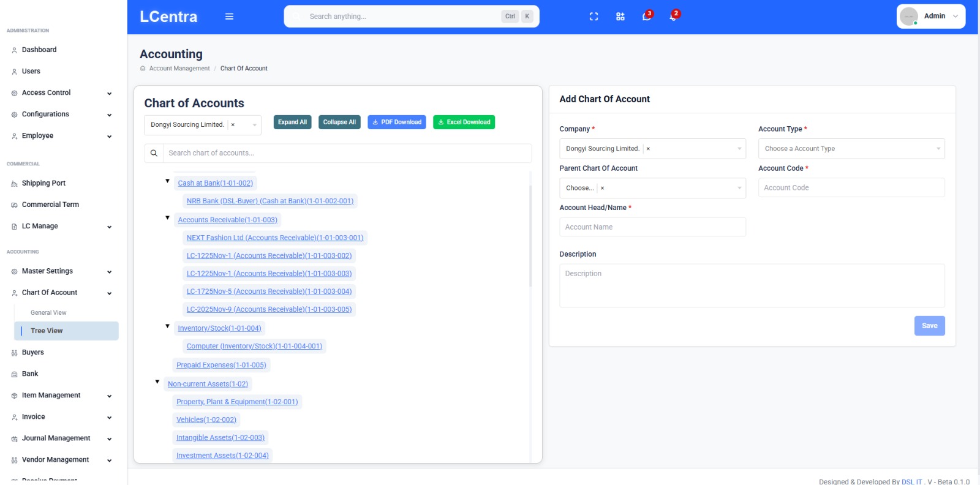Open the Admin user dropdown
This screenshot has height=485, width=980.
(930, 17)
